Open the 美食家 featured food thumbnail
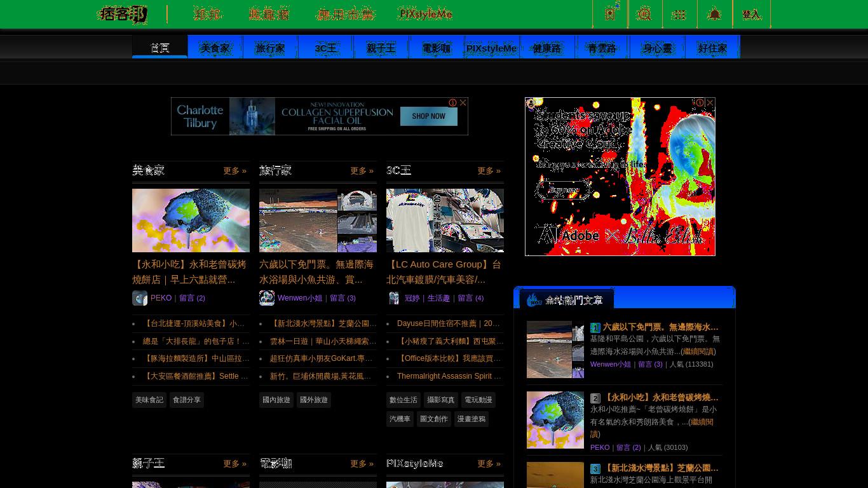The width and height of the screenshot is (868, 488). point(191,220)
